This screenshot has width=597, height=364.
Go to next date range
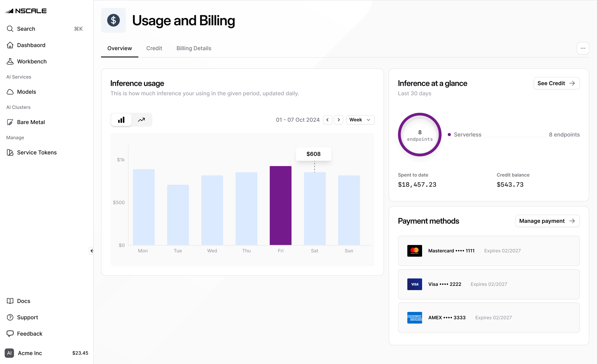(339, 120)
